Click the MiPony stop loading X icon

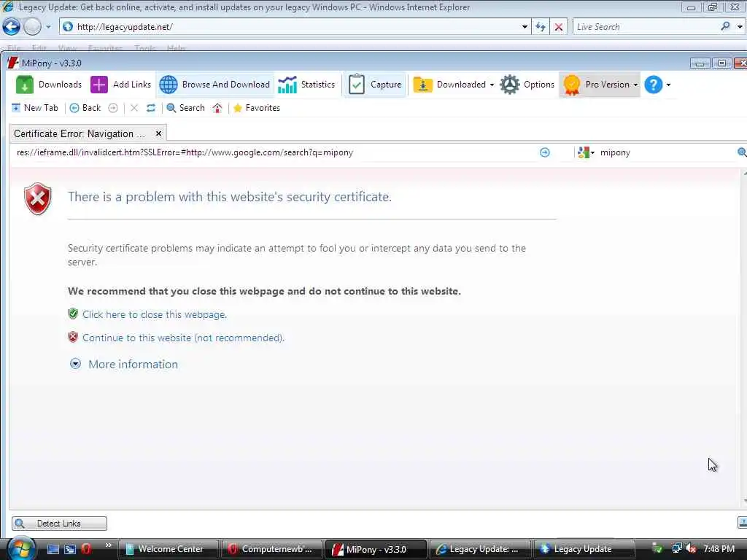134,108
